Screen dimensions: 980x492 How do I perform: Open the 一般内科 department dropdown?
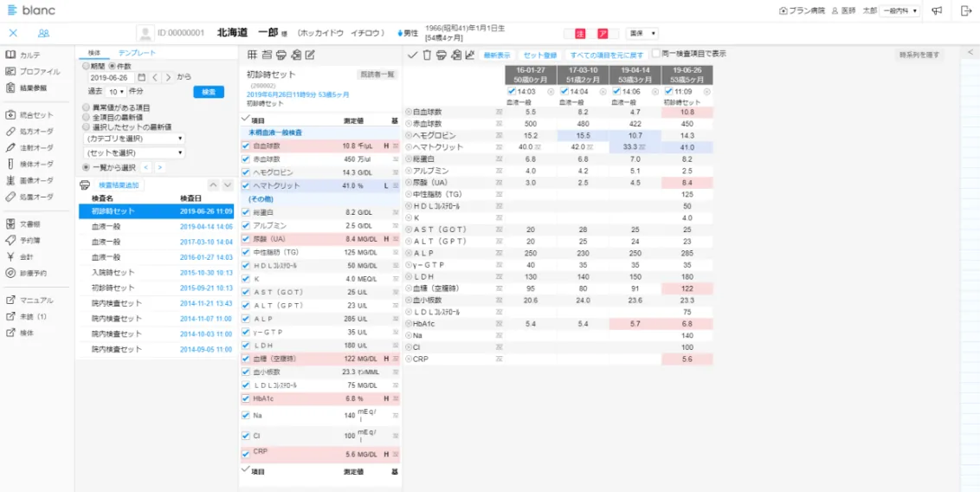click(x=899, y=10)
